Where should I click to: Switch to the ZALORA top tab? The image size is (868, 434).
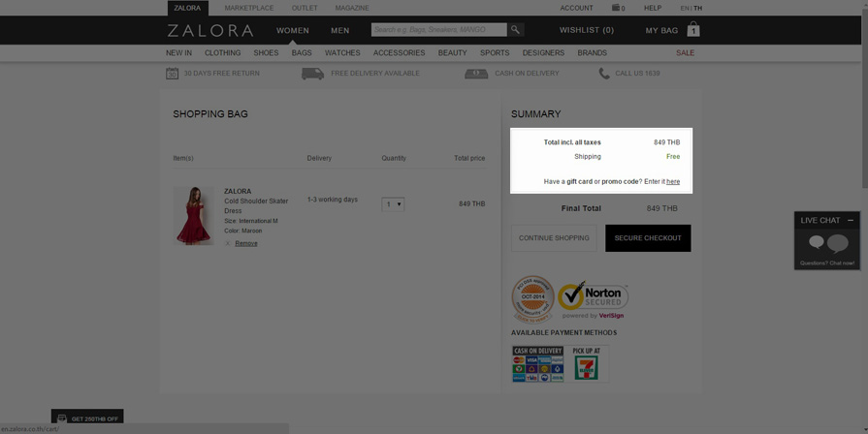click(187, 8)
